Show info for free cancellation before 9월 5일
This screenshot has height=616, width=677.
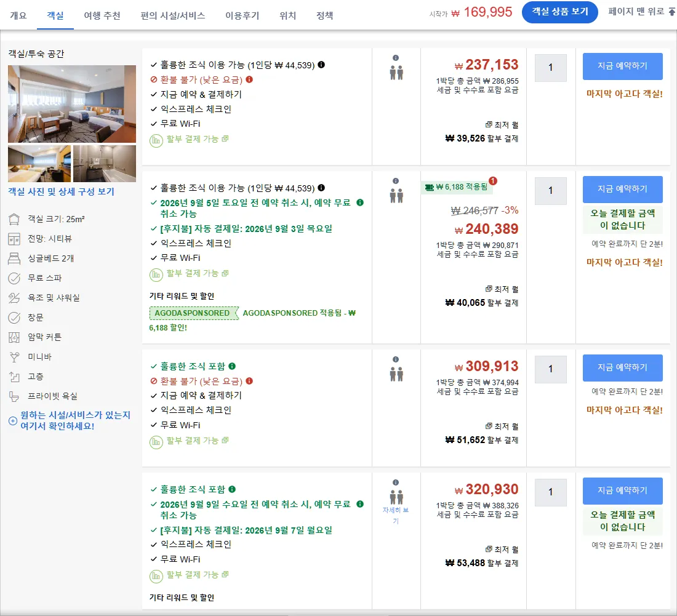360,202
